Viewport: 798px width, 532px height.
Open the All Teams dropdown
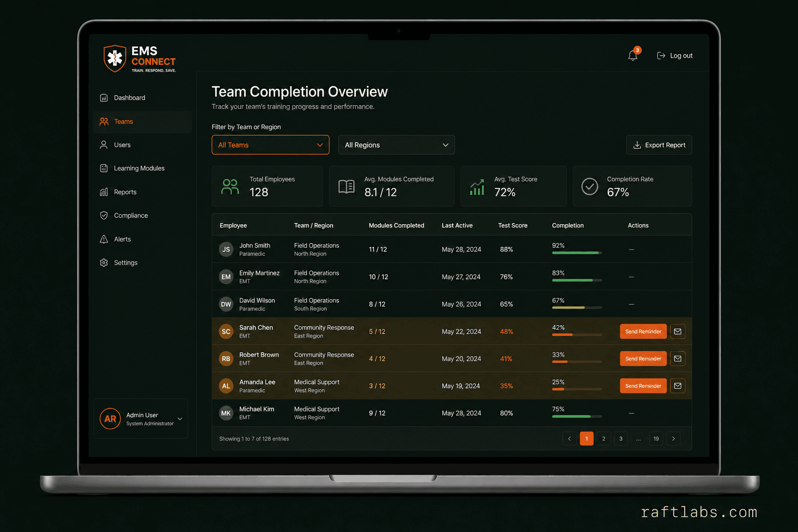[271, 145]
